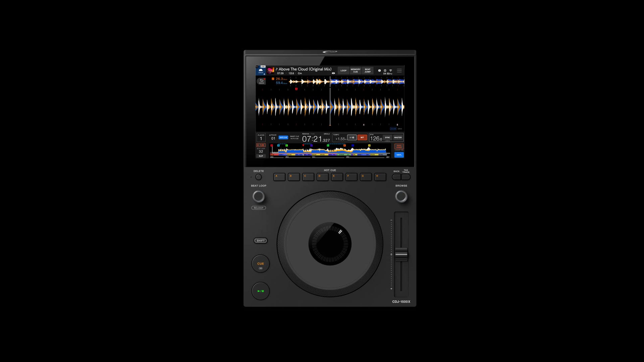This screenshot has height=362, width=644.
Task: Tap the Wi-Fi status icon
Action: coord(390,70)
